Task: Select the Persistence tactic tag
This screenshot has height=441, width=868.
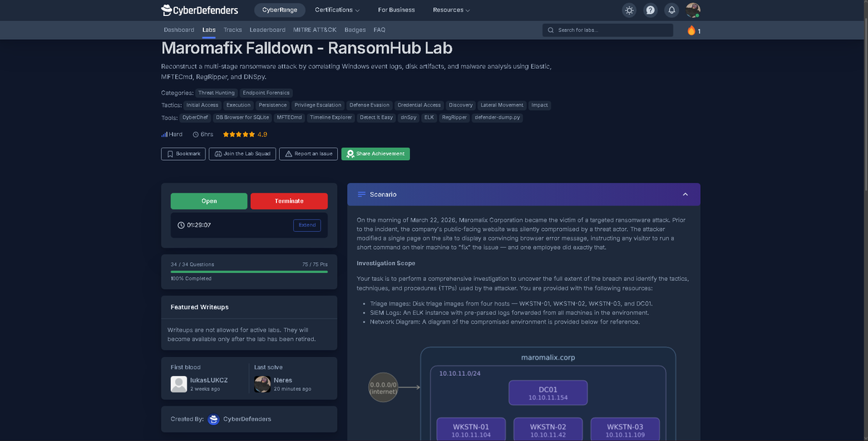Action: (x=273, y=105)
